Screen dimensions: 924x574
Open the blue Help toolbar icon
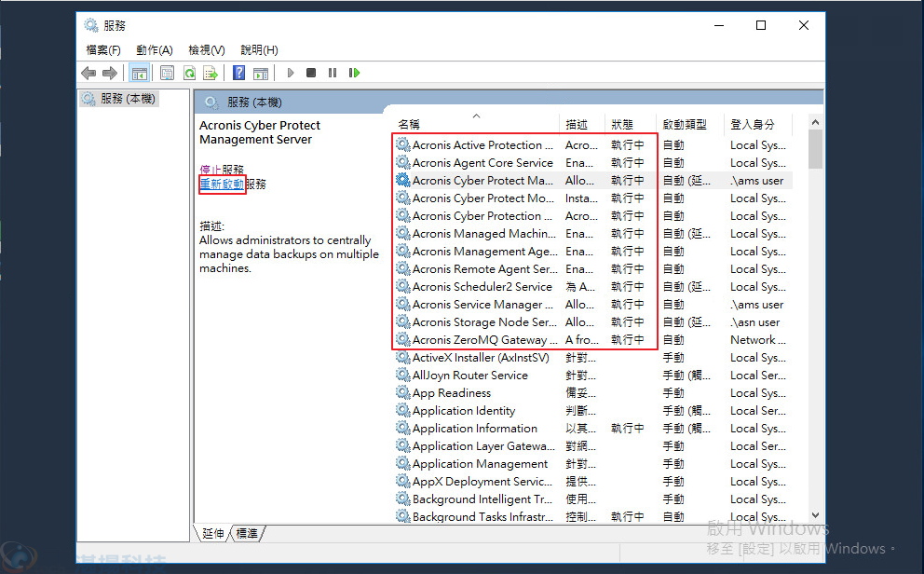238,73
